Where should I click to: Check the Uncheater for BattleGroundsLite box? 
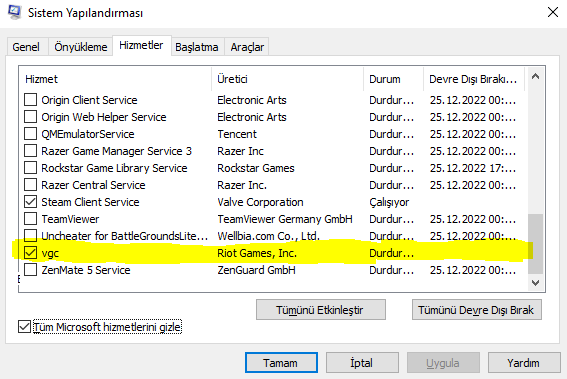point(30,235)
